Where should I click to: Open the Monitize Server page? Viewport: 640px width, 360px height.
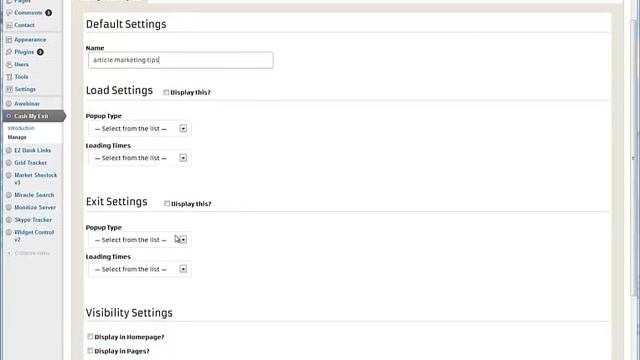[x=35, y=207]
